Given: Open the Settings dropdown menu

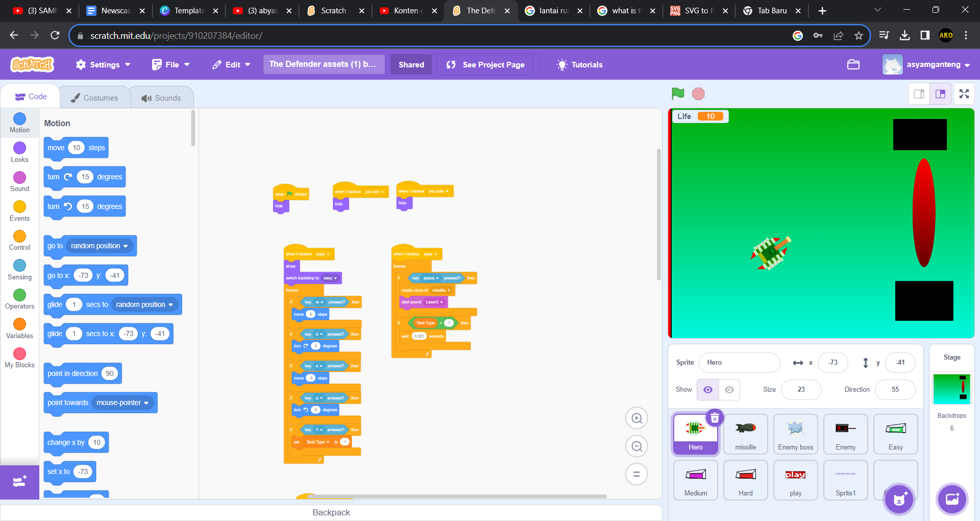Looking at the screenshot, I should point(103,65).
